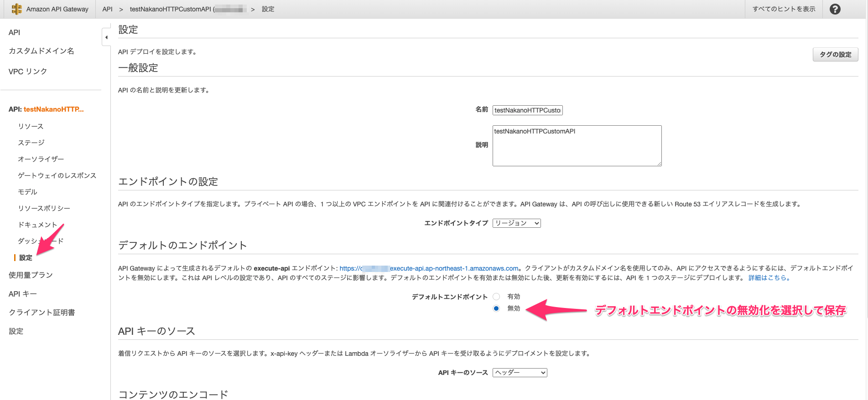Open the API キーのソース dropdown

click(520, 373)
